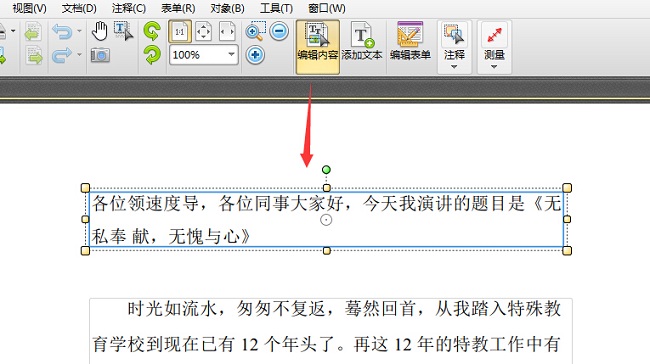The image size is (650, 364).
Task: Click the 注释 tool icon
Action: [x=454, y=35]
